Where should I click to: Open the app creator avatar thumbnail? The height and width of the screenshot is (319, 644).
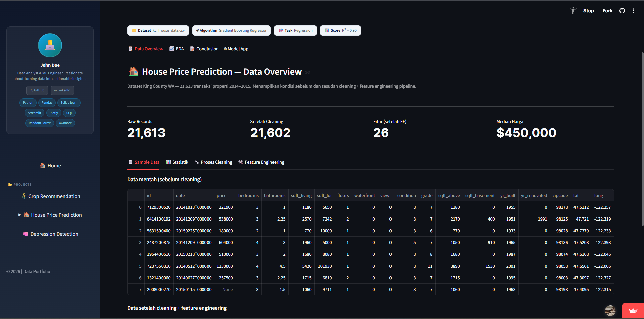coord(610,311)
